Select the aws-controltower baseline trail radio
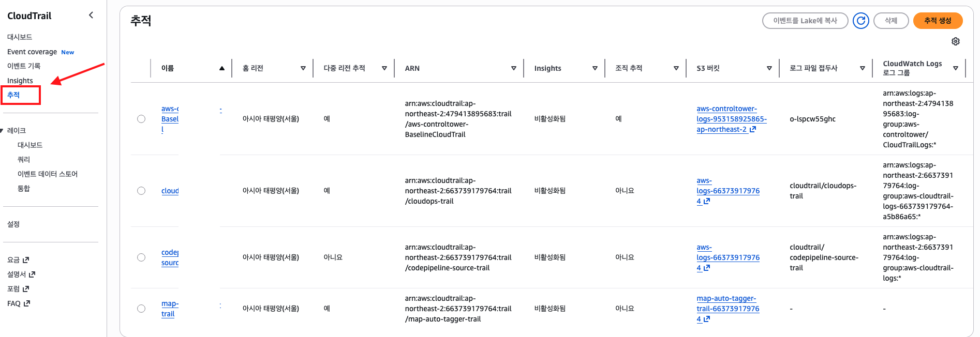 (141, 119)
